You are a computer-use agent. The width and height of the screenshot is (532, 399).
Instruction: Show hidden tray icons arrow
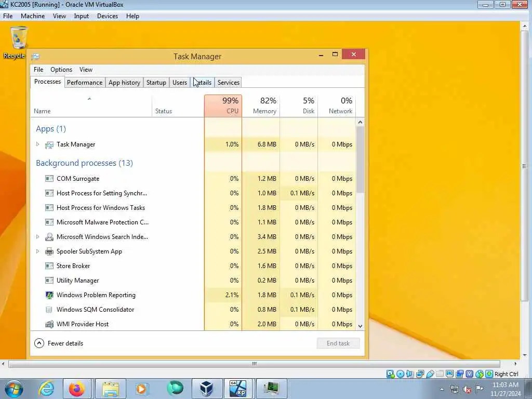tap(442, 390)
